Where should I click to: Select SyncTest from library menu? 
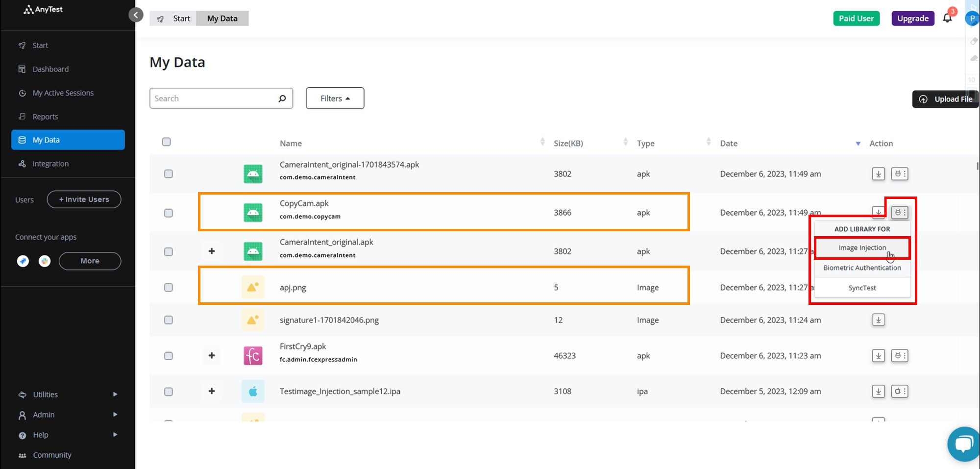(x=862, y=288)
